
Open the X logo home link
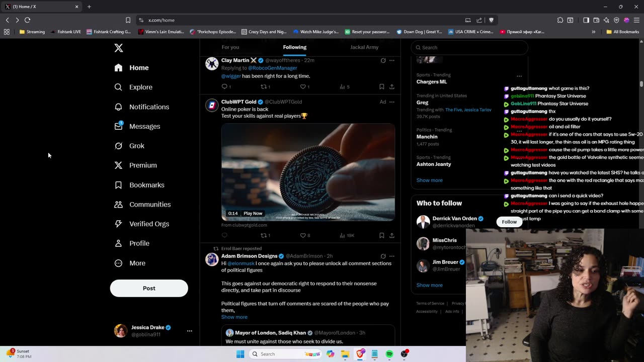(119, 48)
